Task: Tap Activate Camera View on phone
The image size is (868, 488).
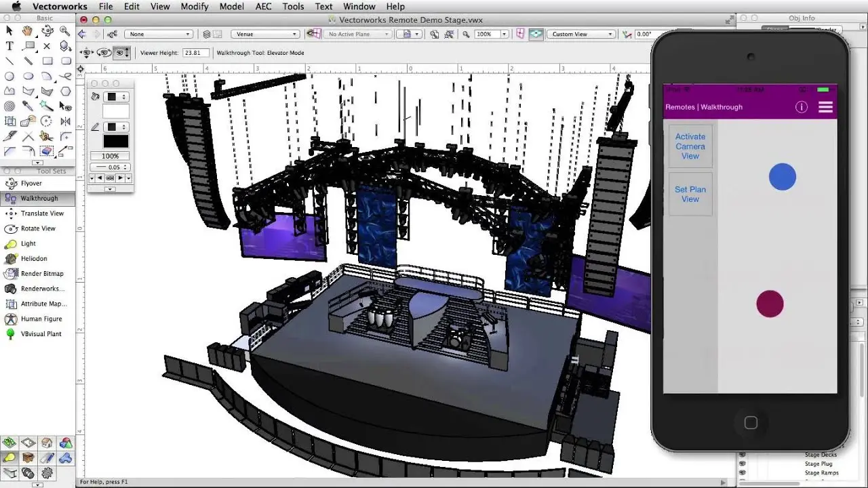Action: click(x=690, y=146)
